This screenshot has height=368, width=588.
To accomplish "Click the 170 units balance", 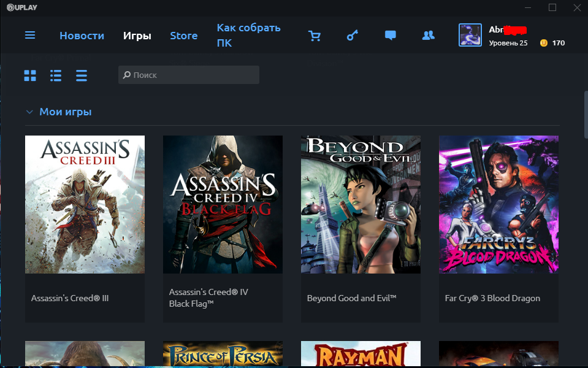I will (559, 43).
